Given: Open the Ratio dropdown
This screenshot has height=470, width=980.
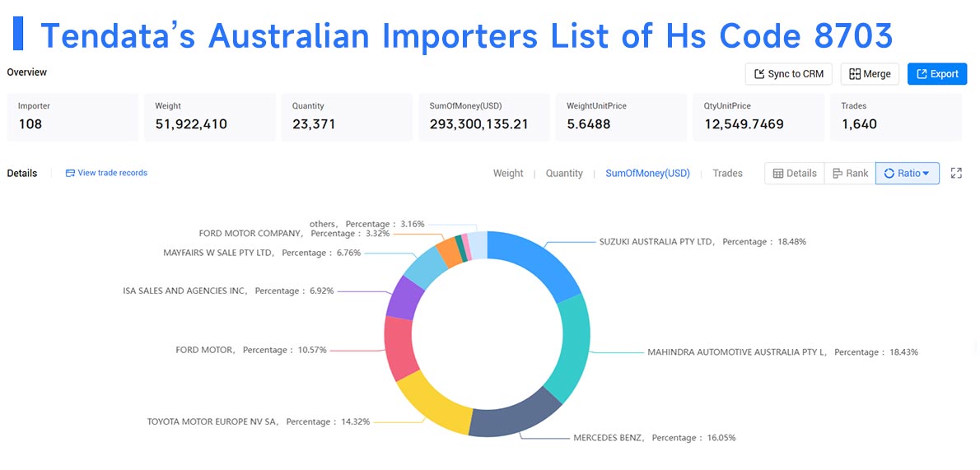Looking at the screenshot, I should point(907,173).
